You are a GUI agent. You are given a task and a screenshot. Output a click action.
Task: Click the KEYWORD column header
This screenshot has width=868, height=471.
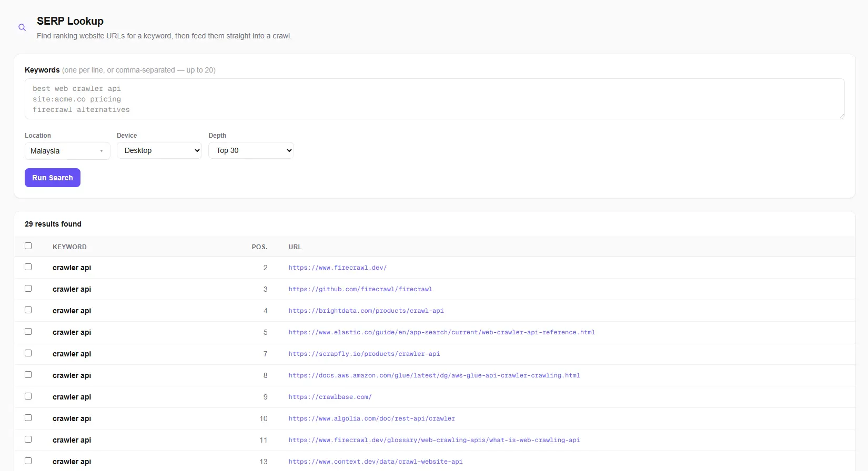click(x=69, y=247)
